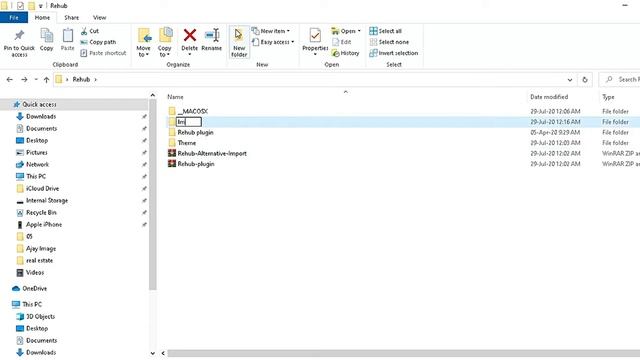Switch to the Home ribbon tab
Viewport: 640px width, 360px height.
coord(42,18)
